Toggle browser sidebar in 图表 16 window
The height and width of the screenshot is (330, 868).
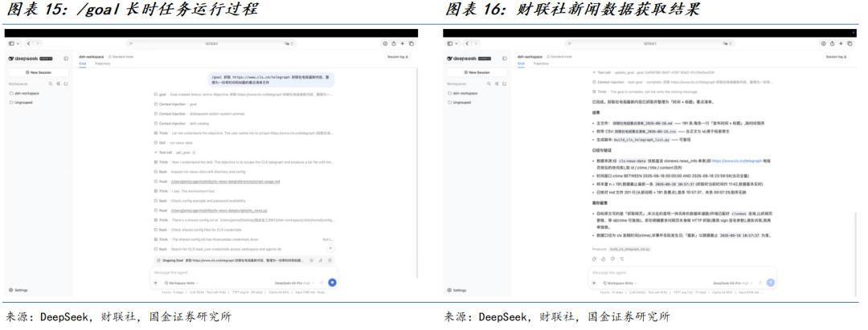(449, 43)
